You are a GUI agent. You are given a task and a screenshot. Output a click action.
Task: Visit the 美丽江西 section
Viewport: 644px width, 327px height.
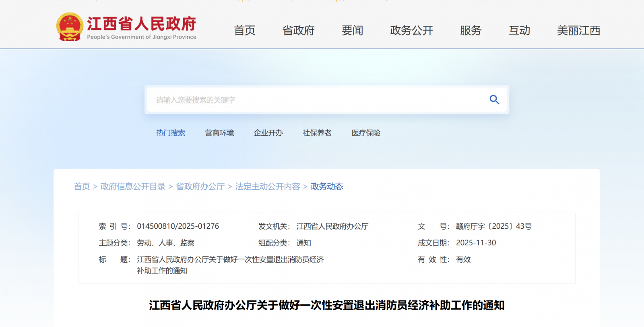578,31
